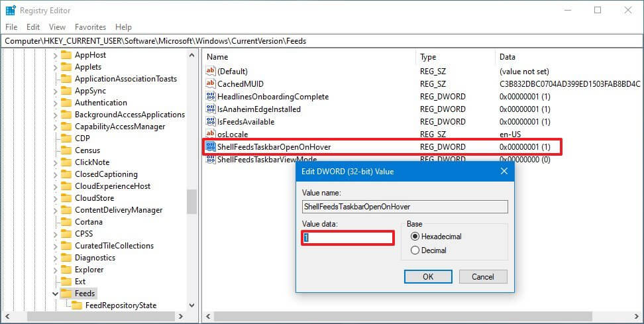Click the ClosedCaptioning folder icon
644x324 pixels.
[x=66, y=174]
